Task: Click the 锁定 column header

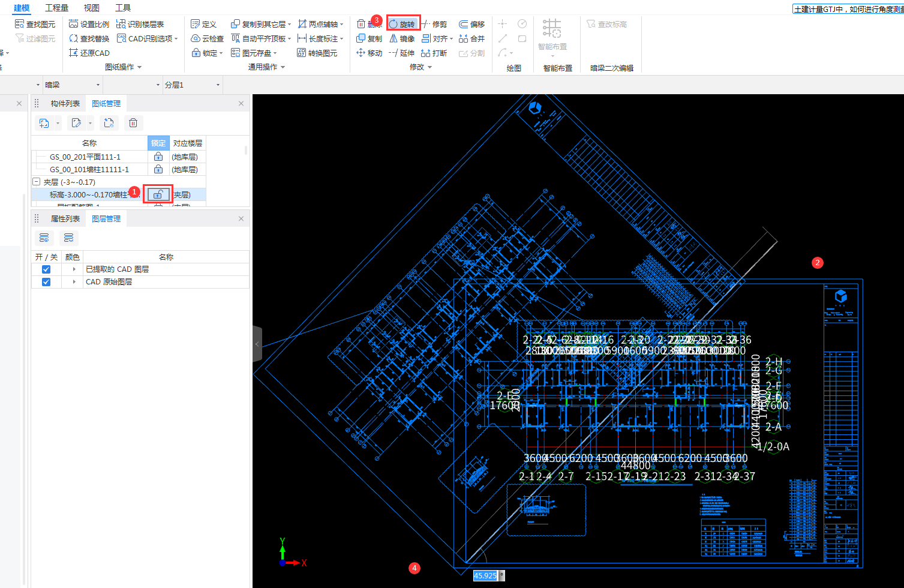Action: click(158, 143)
